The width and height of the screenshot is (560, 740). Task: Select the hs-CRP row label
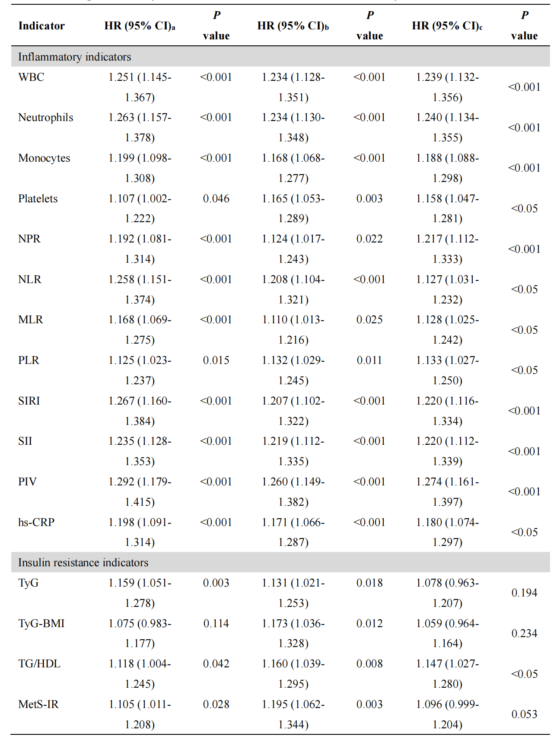click(36, 523)
